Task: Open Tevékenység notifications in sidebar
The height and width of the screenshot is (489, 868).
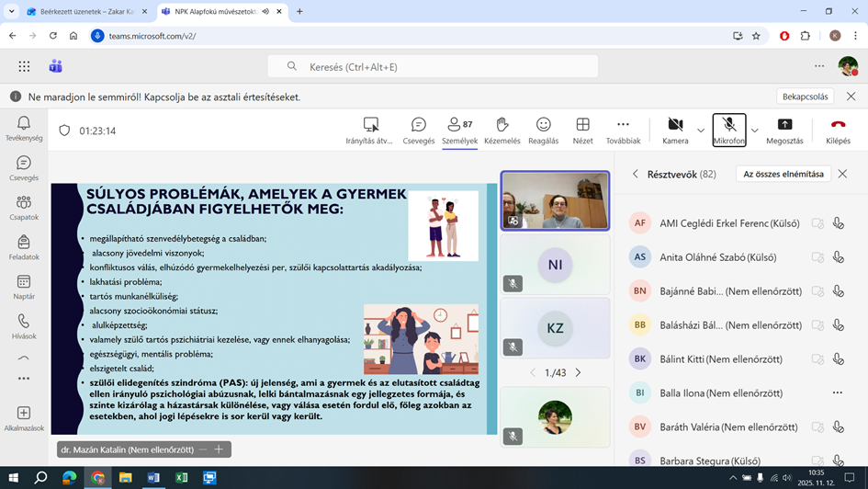Action: (x=23, y=129)
